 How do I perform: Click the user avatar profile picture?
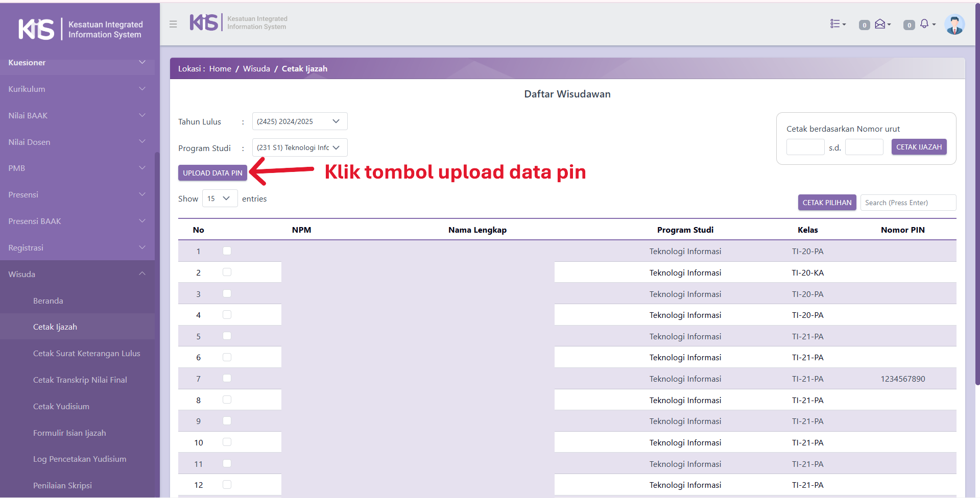pos(954,24)
